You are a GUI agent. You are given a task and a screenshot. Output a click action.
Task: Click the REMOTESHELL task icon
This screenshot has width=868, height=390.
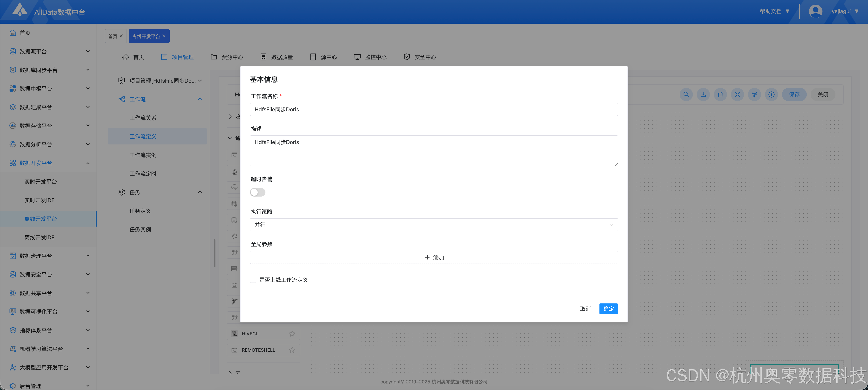(x=235, y=350)
